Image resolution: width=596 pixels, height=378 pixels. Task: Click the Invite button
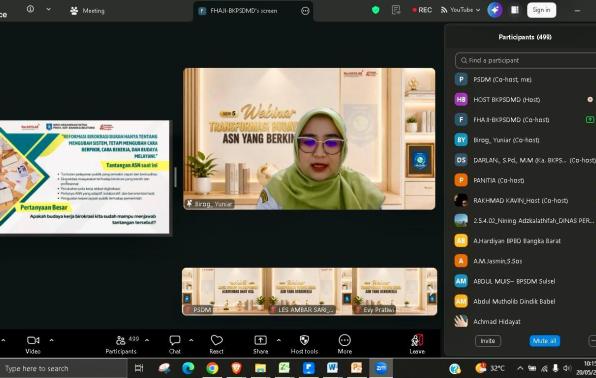click(x=488, y=341)
